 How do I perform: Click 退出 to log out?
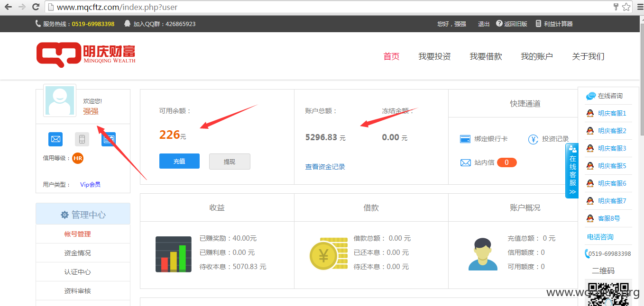pyautogui.click(x=484, y=24)
